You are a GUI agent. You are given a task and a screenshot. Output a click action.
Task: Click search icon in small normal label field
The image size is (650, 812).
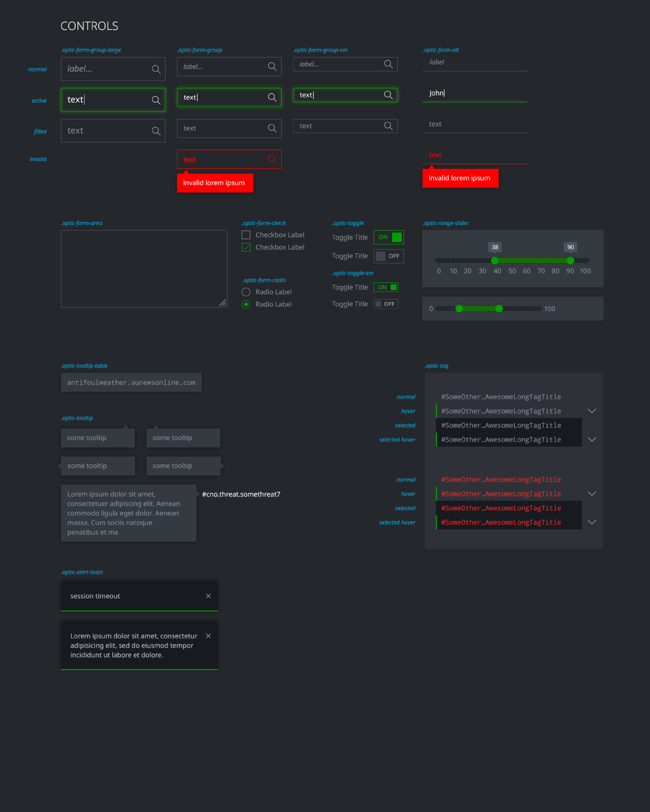388,64
